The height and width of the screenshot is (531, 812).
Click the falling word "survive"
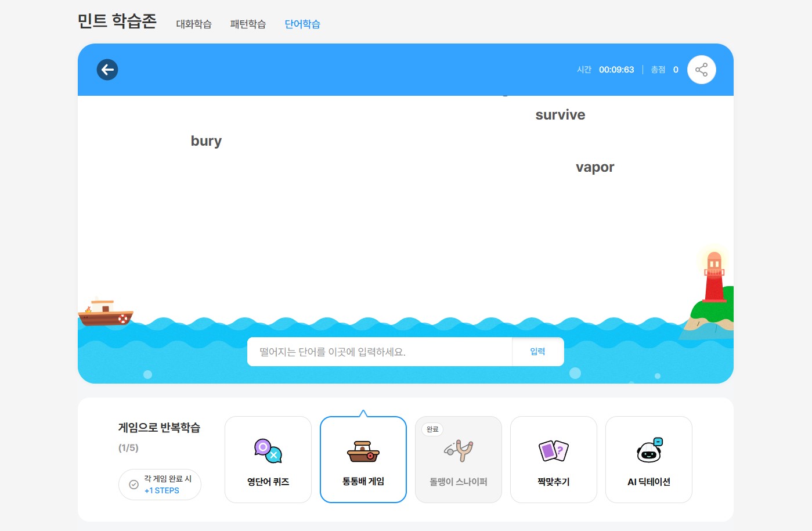pyautogui.click(x=560, y=115)
